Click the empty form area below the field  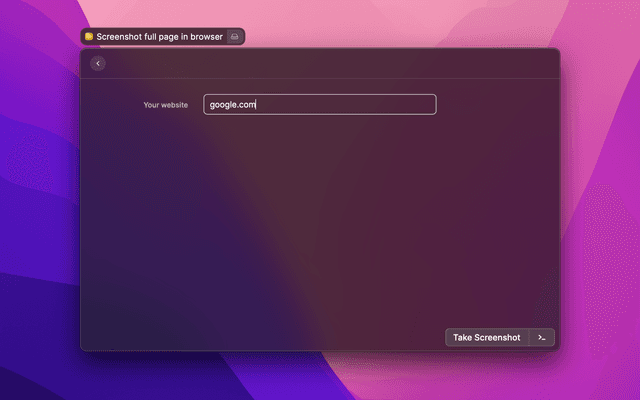pos(320,220)
